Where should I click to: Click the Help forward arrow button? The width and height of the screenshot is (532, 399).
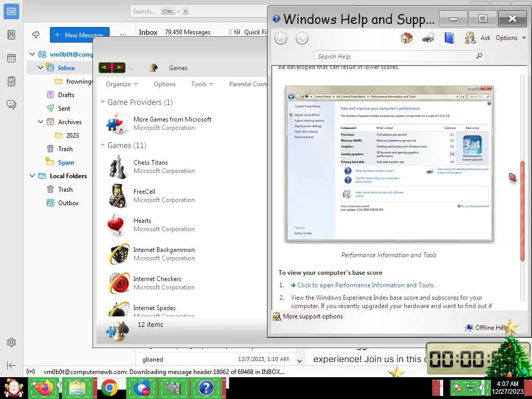click(302, 38)
